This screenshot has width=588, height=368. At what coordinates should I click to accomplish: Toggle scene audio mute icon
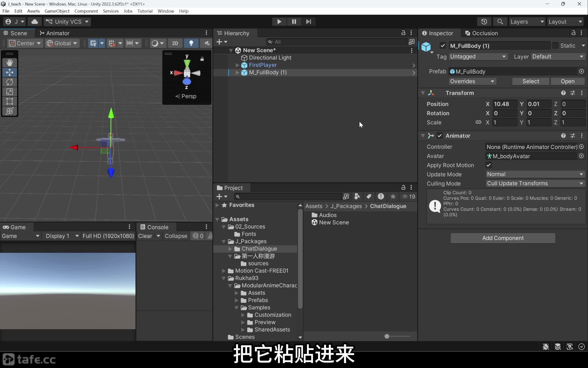pos(207,43)
